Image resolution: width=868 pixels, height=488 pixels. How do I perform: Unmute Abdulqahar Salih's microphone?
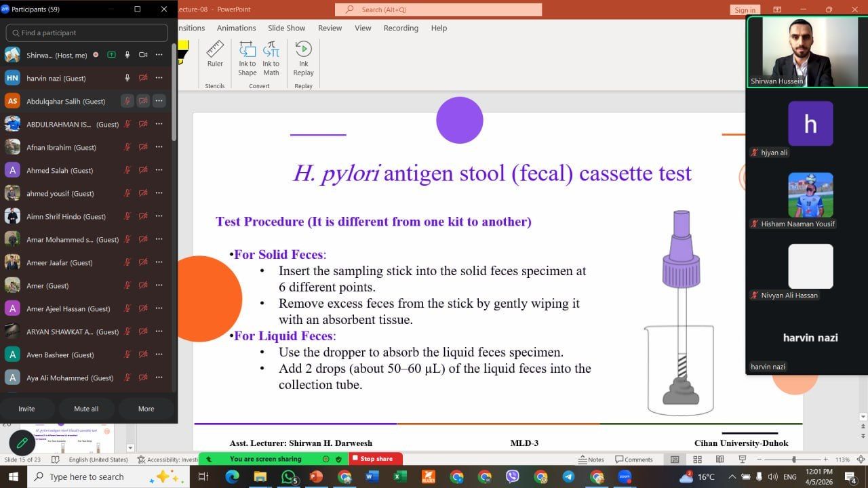[127, 101]
